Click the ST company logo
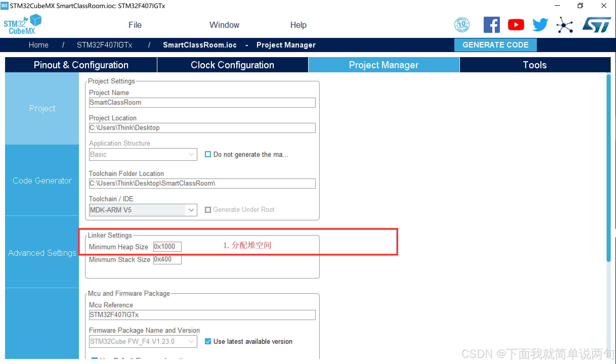Image resolution: width=616 pixels, height=364 pixels. 596,25
